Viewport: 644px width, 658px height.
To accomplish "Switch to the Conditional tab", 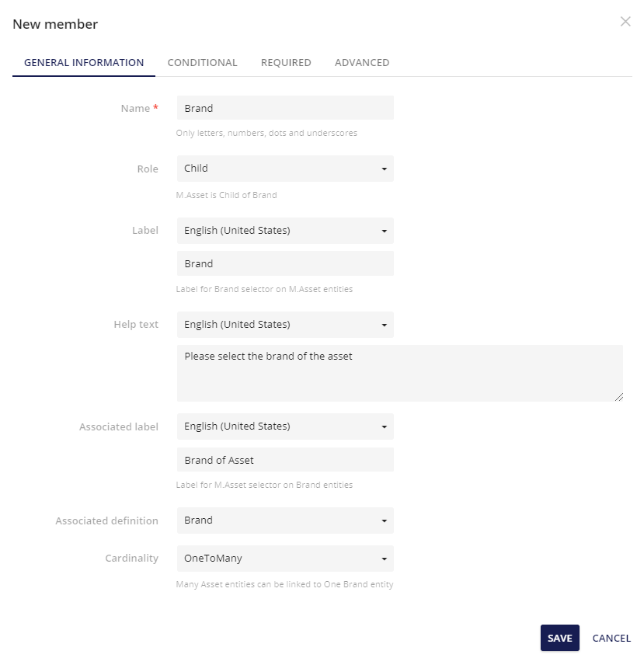I will coord(202,62).
